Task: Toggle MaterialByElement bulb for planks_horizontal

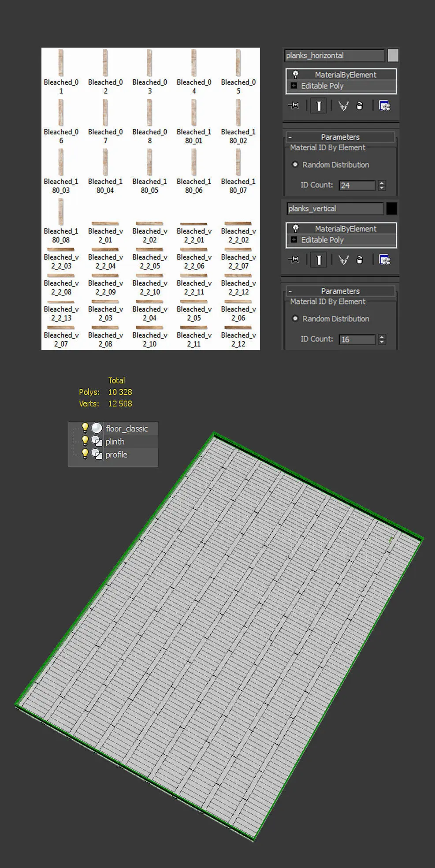Action: point(296,75)
